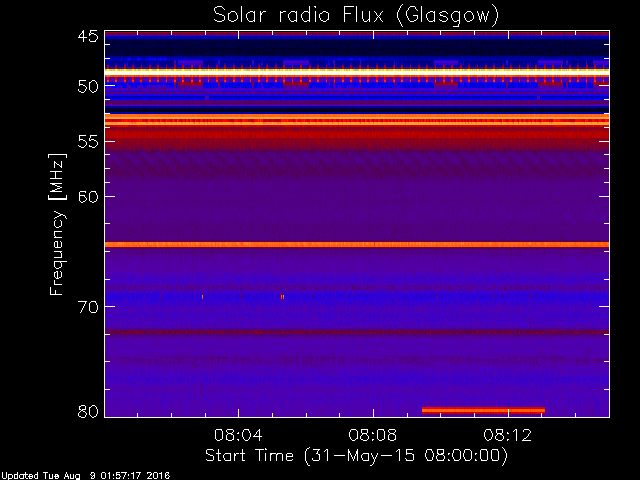Click the 08:12 time tick label
Image resolution: width=640 pixels, height=480 pixels.
508,435
